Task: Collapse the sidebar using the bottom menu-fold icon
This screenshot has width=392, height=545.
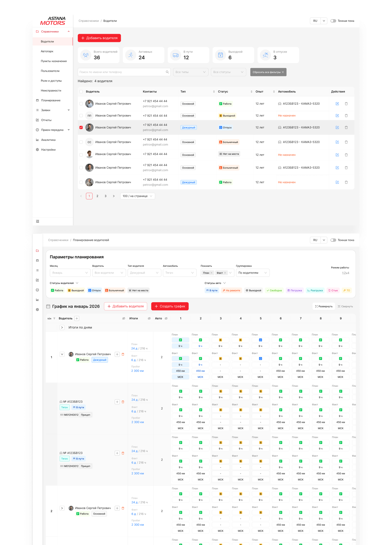Action: (38, 221)
